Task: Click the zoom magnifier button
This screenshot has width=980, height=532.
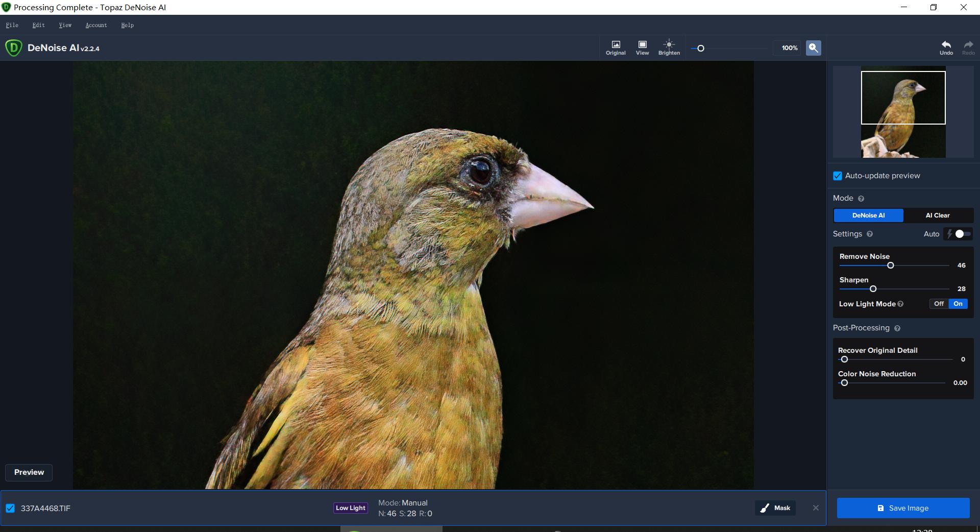Action: (x=813, y=47)
